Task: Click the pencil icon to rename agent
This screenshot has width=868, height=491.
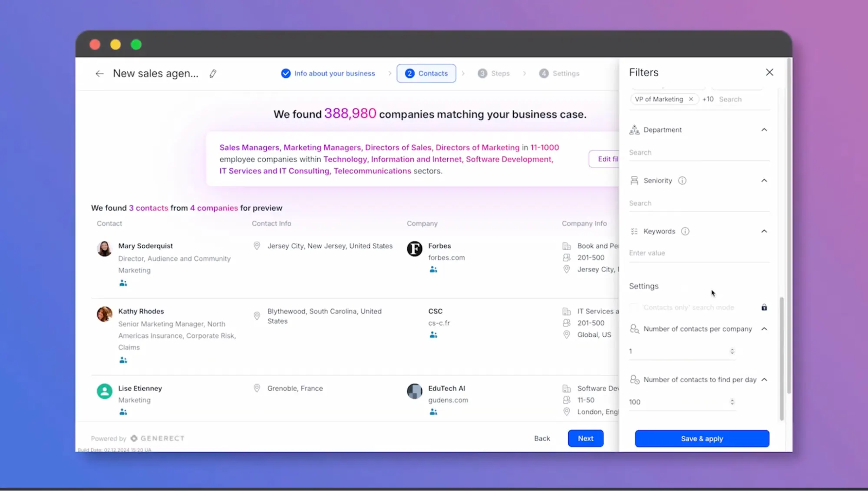Action: coord(213,73)
